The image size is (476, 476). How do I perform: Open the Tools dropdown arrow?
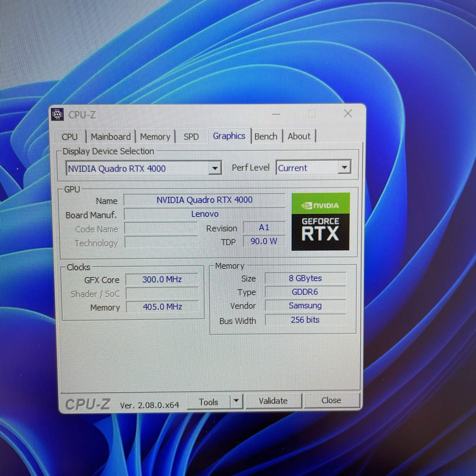click(236, 401)
